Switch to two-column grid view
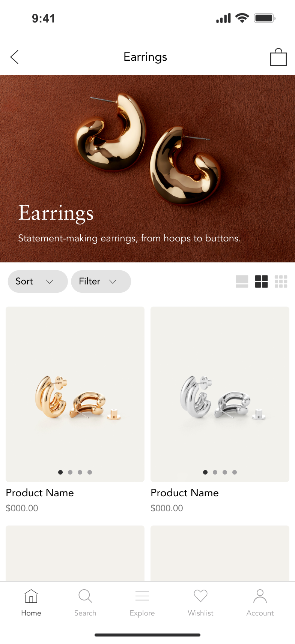This screenshot has width=295, height=644. (x=262, y=282)
